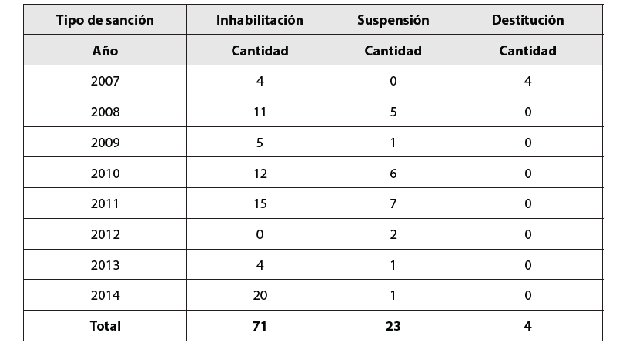Select the 2009 year cell
Image resolution: width=644 pixels, height=352 pixels.
tap(105, 143)
